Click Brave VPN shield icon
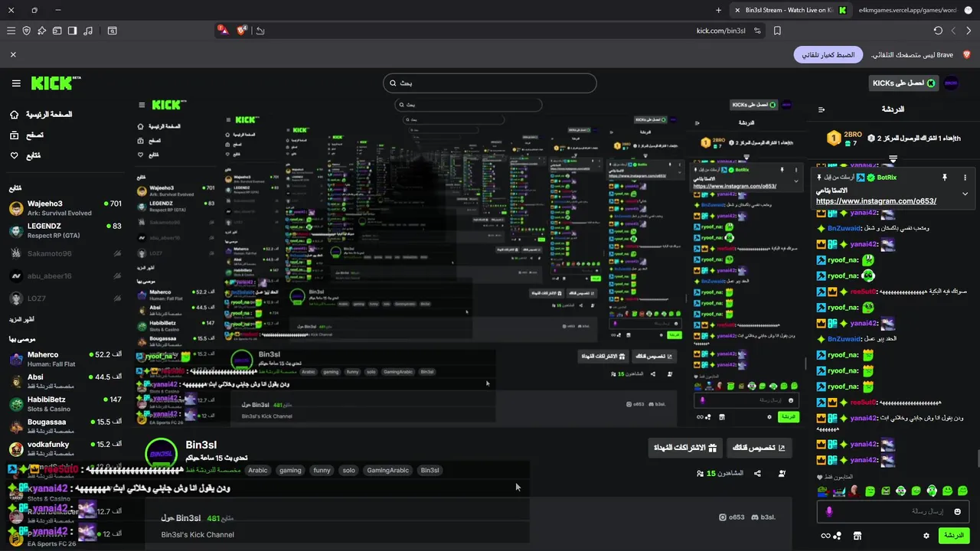Viewport: 980px width, 551px height. coord(26,31)
